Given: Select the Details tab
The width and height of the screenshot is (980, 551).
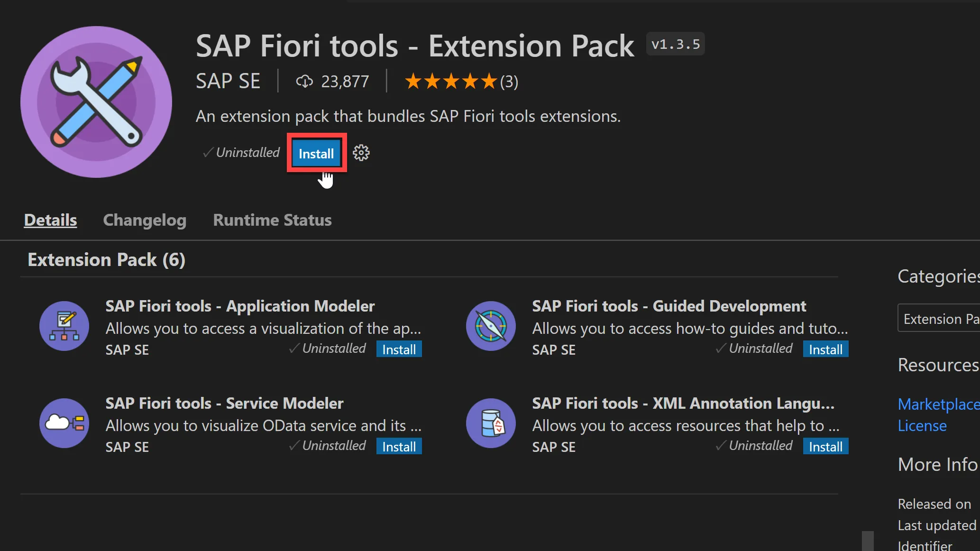Looking at the screenshot, I should click(x=50, y=220).
